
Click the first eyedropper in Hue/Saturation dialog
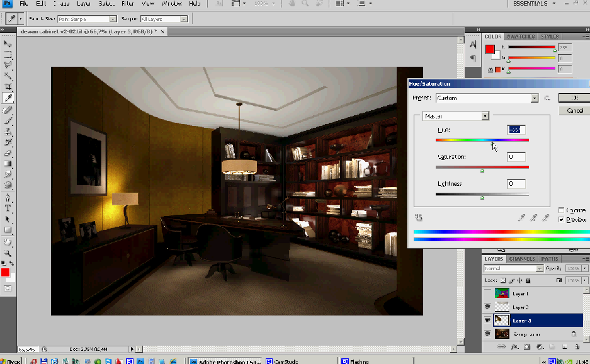521,217
